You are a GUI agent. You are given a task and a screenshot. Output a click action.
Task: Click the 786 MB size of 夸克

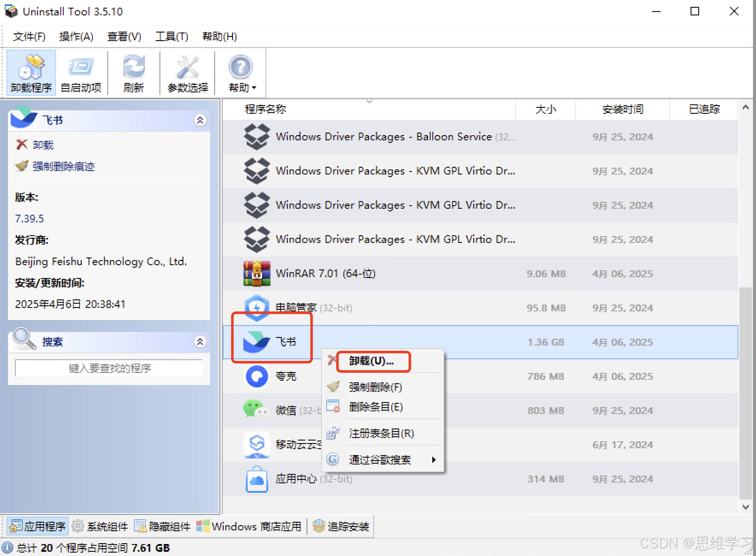(x=546, y=376)
